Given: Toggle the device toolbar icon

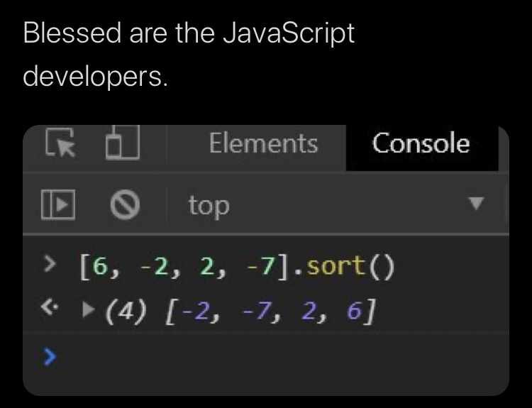Looking at the screenshot, I should pos(122,142).
